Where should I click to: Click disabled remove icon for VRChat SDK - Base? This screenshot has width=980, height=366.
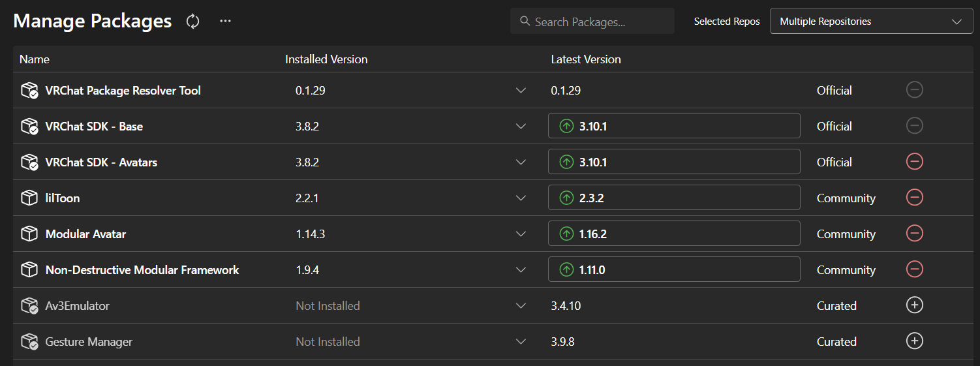tap(915, 125)
